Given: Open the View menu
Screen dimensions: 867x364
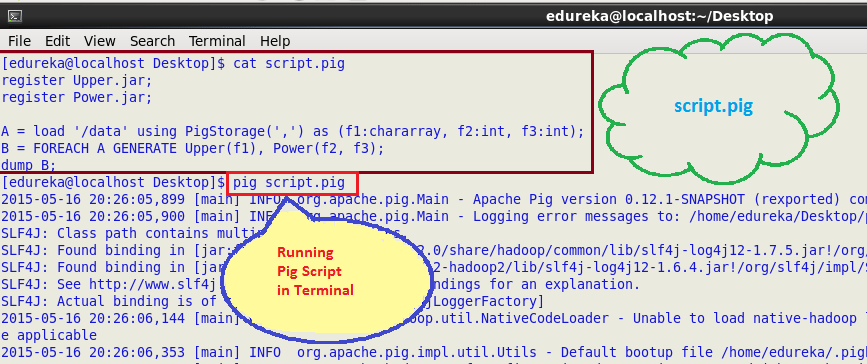Looking at the screenshot, I should click(x=100, y=41).
